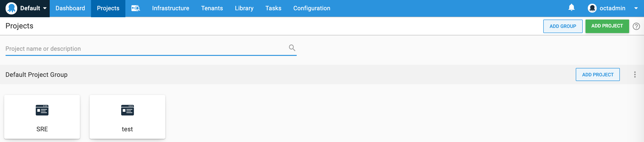Click the Octopus Deploy logo icon
This screenshot has width=644, height=142.
click(x=11, y=8)
